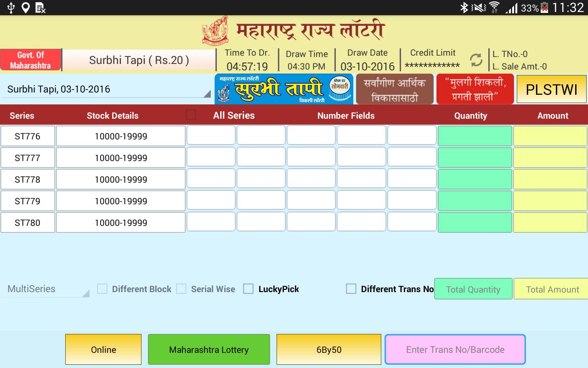The width and height of the screenshot is (588, 368).
Task: Tap the refresh arrows icon
Action: click(476, 60)
